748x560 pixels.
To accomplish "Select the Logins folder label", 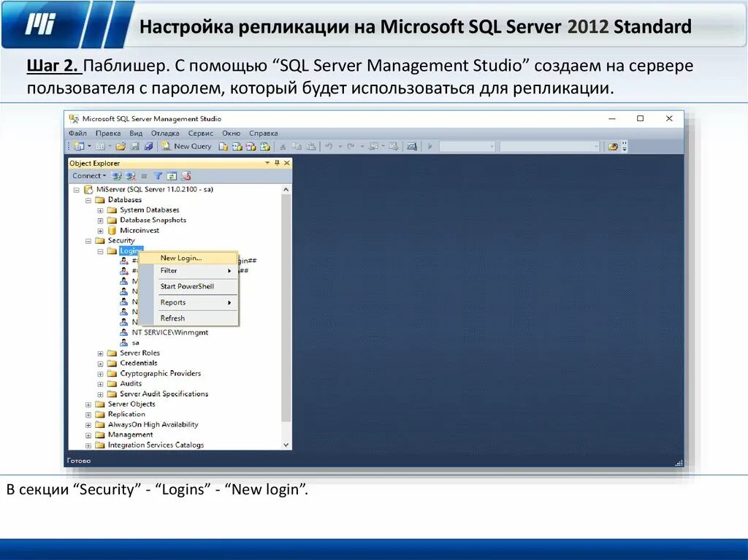I will [131, 251].
